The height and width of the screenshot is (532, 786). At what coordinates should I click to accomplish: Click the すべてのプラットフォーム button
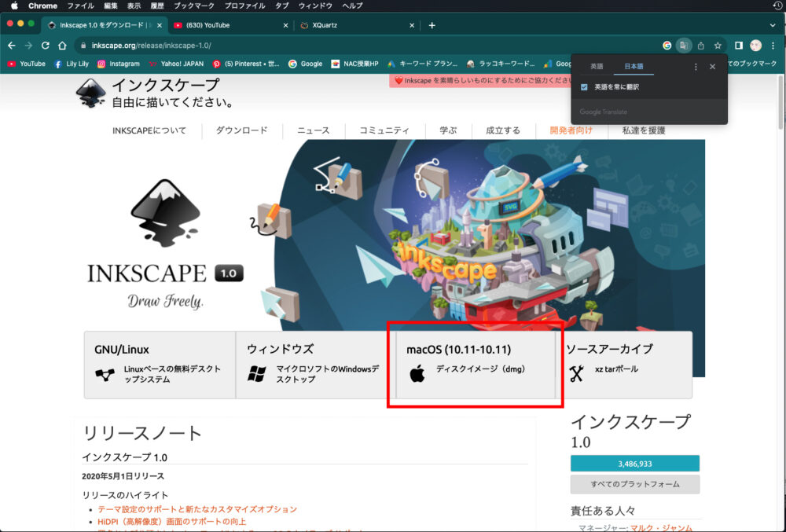click(634, 484)
